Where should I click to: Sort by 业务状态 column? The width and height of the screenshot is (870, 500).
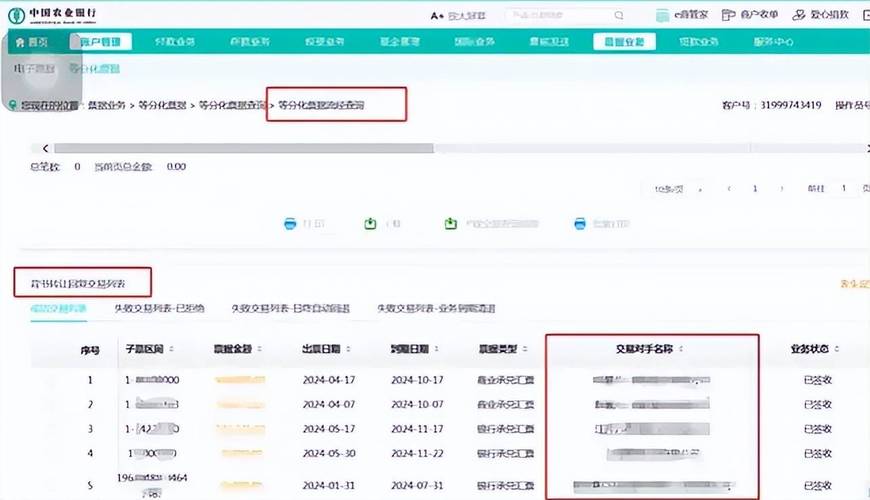tap(836, 349)
